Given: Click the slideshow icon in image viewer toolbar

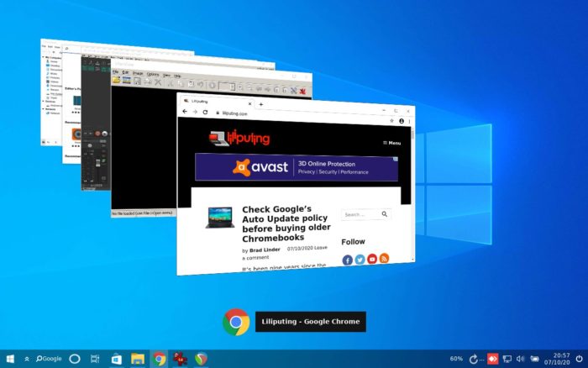Looking at the screenshot, I should click(x=126, y=81).
